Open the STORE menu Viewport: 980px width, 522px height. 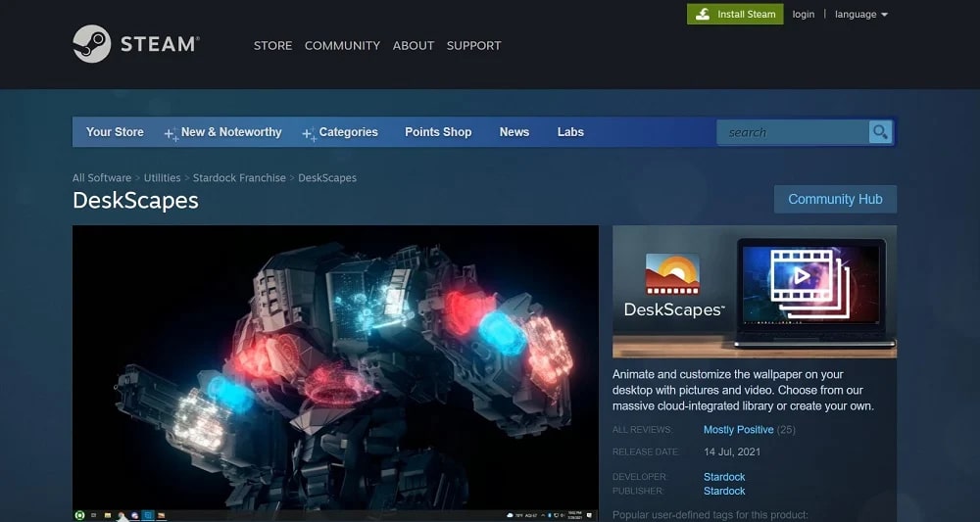[272, 46]
